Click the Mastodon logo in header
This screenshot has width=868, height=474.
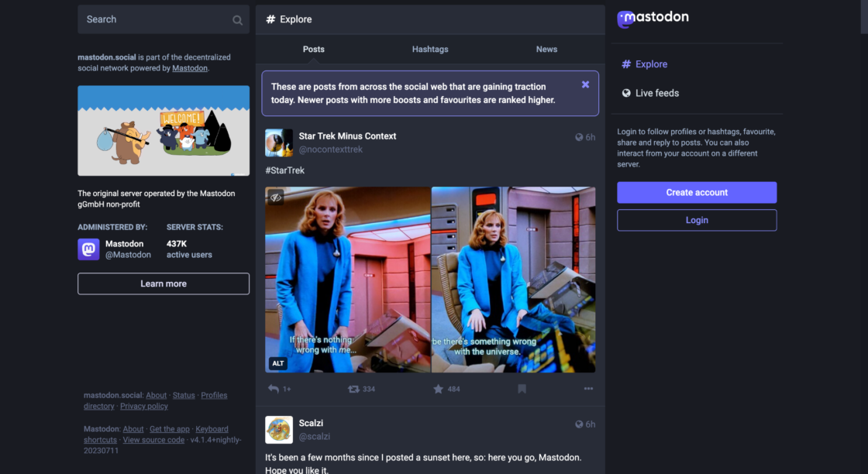(x=653, y=18)
